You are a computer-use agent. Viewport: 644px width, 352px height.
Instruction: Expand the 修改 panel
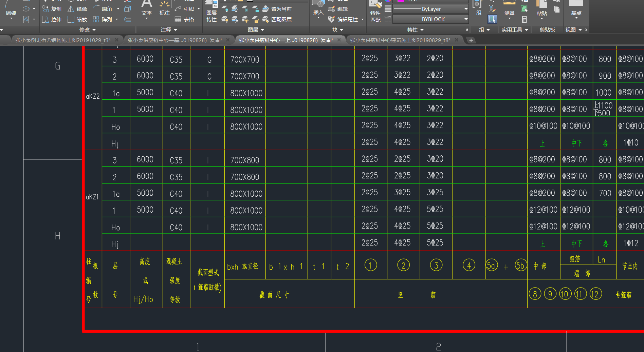(88, 30)
